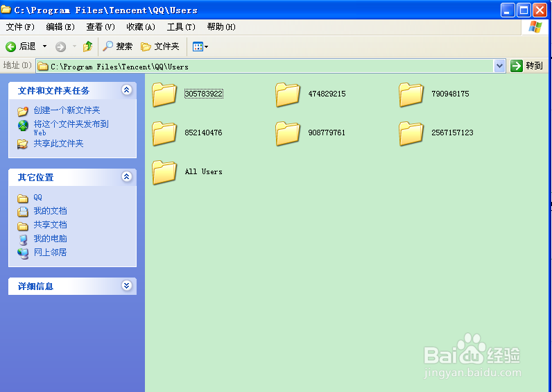Image resolution: width=552 pixels, height=392 pixels.
Task: Open the 790948175 folder icon
Action: (411, 95)
